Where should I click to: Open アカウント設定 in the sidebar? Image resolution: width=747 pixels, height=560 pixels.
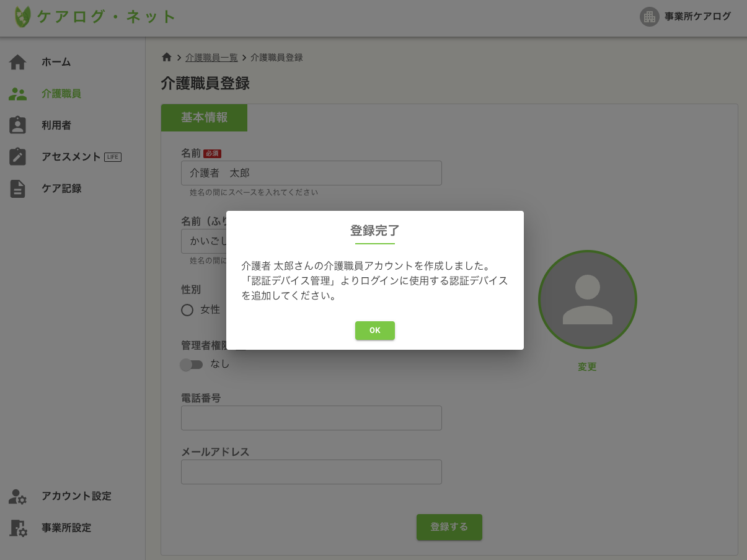click(x=75, y=496)
